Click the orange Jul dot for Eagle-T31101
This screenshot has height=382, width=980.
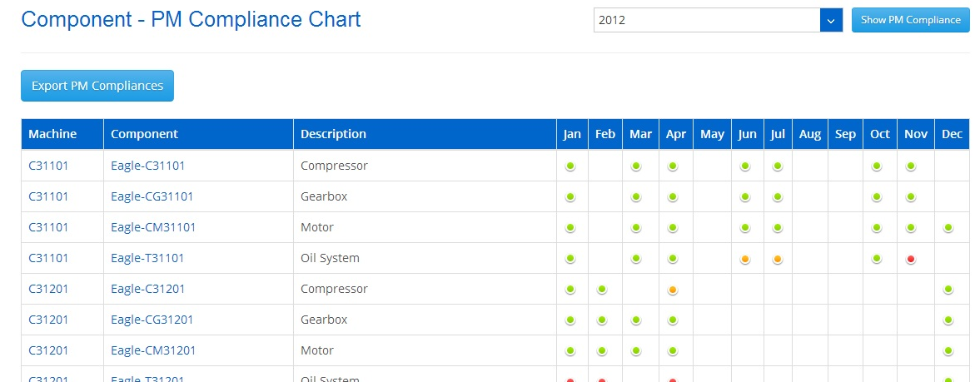(x=778, y=259)
